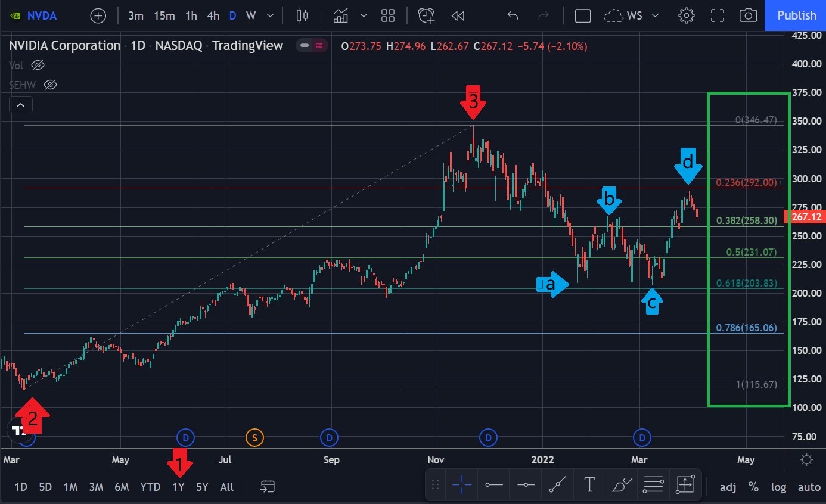Viewport: 826px width, 504px height.
Task: Open price scale settings gear at bottom right
Action: pos(806,459)
